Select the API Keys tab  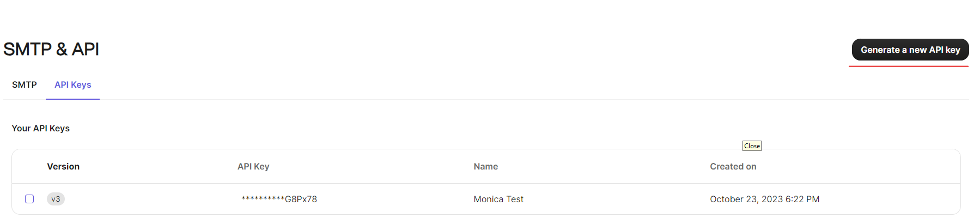tap(73, 84)
